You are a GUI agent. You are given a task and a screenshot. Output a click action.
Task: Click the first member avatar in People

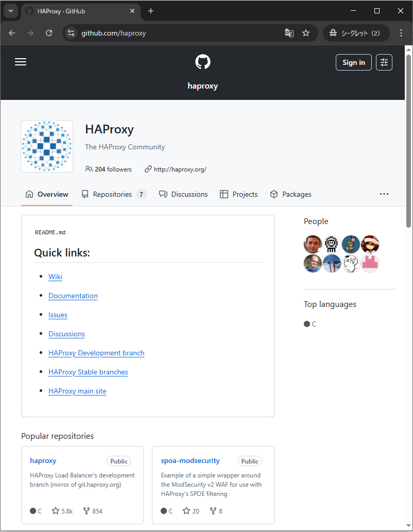[313, 244]
